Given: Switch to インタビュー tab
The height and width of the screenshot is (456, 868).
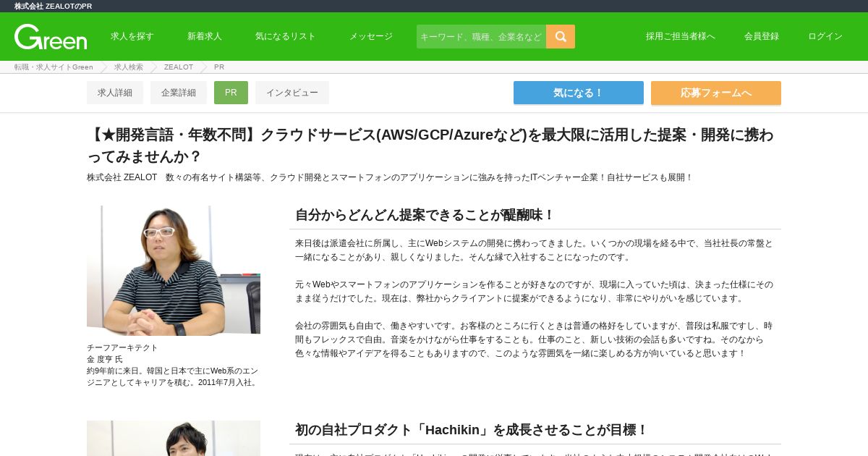Looking at the screenshot, I should point(292,93).
